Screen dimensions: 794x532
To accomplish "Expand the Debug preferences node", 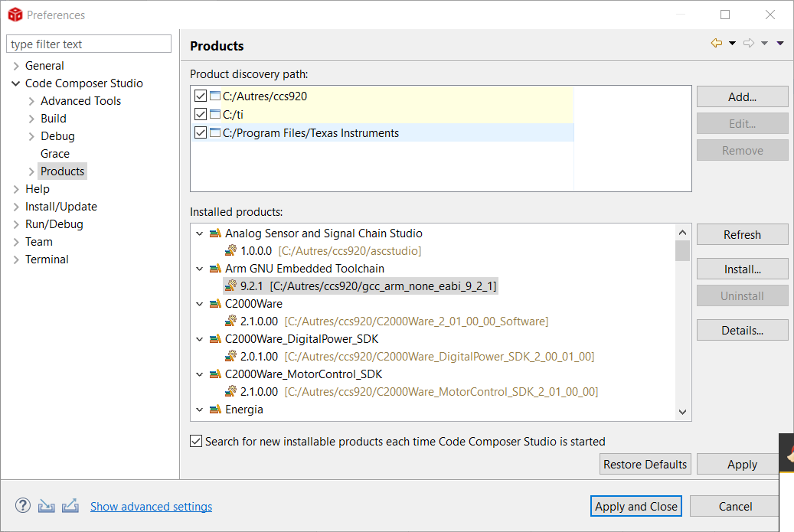I will (31, 137).
